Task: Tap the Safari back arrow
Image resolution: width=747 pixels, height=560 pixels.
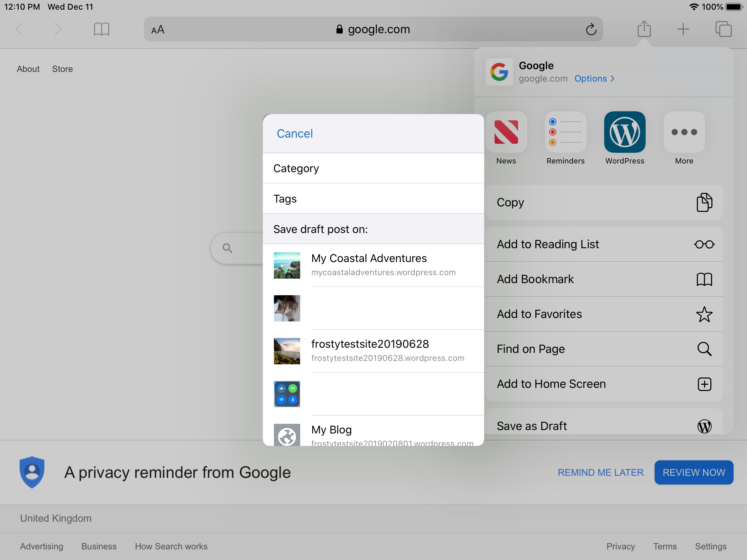Action: point(19,29)
